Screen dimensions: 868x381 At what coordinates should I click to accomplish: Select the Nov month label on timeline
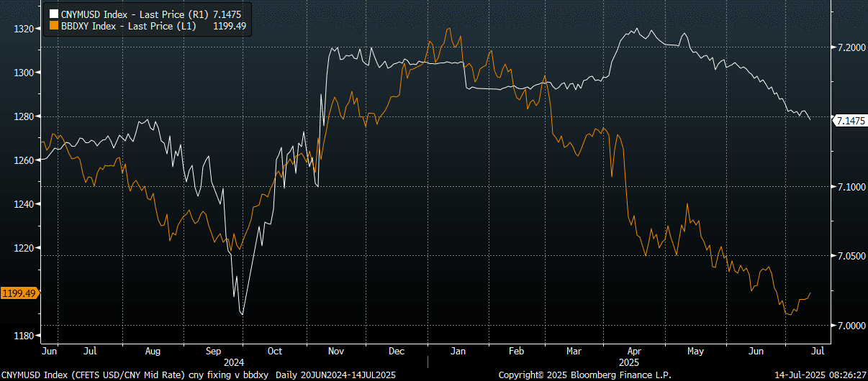[337, 351]
